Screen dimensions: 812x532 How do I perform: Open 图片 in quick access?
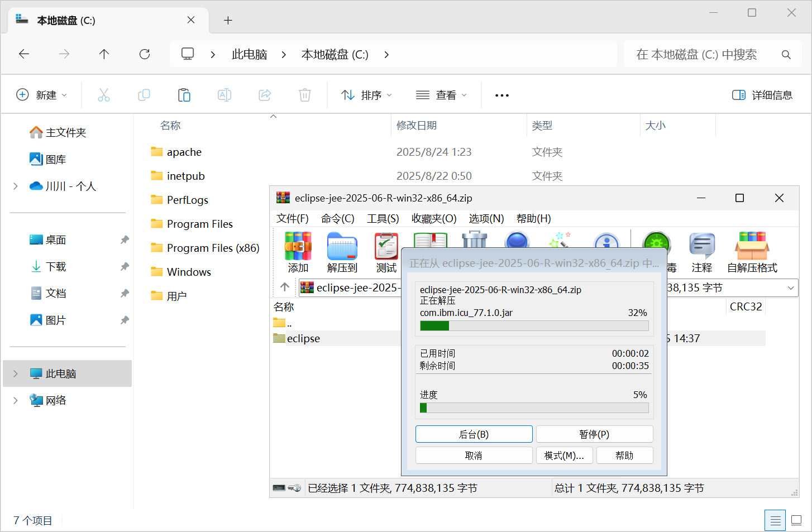48,320
